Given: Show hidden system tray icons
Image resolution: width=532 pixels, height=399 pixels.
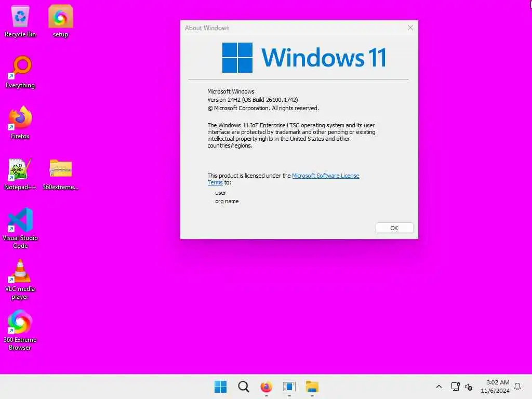Looking at the screenshot, I should pyautogui.click(x=438, y=387).
